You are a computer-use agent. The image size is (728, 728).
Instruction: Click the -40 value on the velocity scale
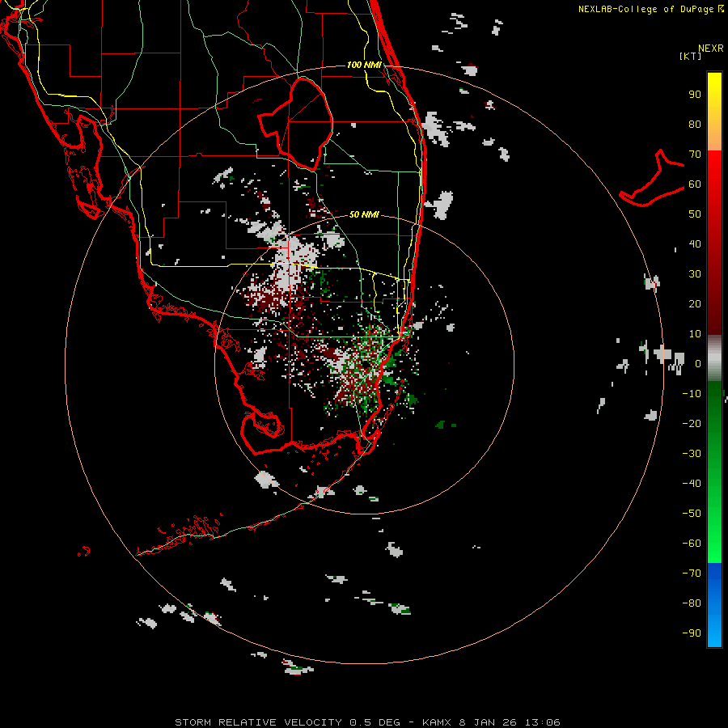(x=692, y=484)
